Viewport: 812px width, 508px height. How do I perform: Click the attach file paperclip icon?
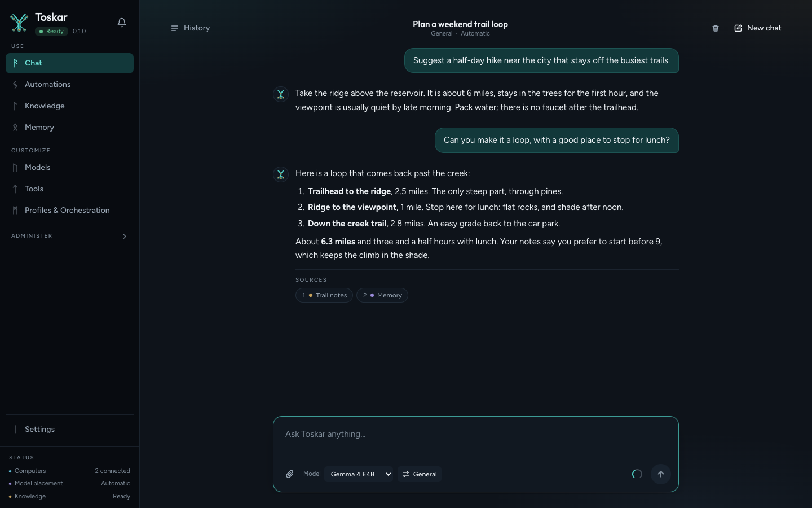point(290,474)
